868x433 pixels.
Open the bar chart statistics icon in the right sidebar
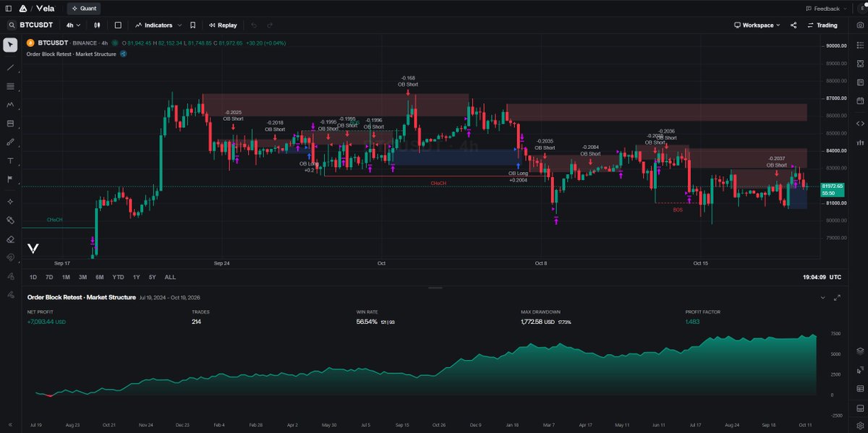coord(859,142)
